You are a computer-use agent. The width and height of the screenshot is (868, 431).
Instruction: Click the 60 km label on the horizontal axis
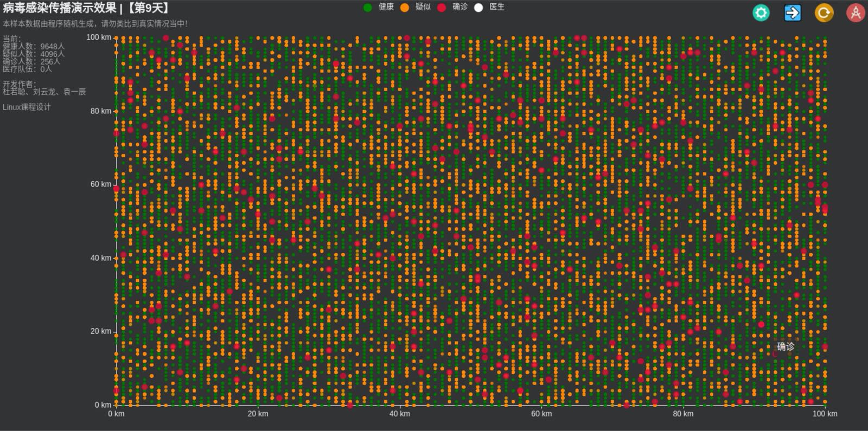point(541,414)
